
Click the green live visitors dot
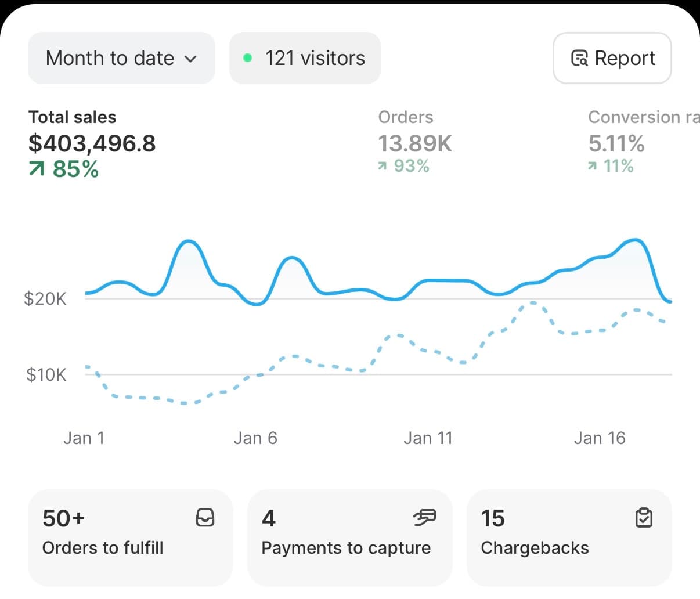(x=248, y=57)
